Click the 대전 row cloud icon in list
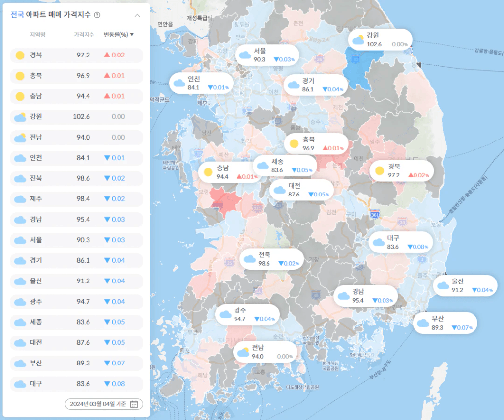Viewport: 504px width, 420px height. click(20, 343)
